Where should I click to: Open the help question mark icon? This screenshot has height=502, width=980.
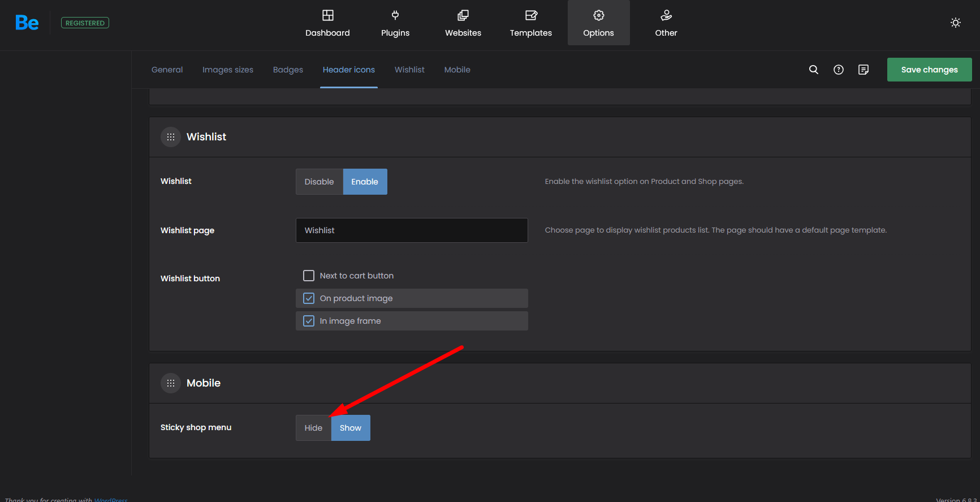click(838, 70)
